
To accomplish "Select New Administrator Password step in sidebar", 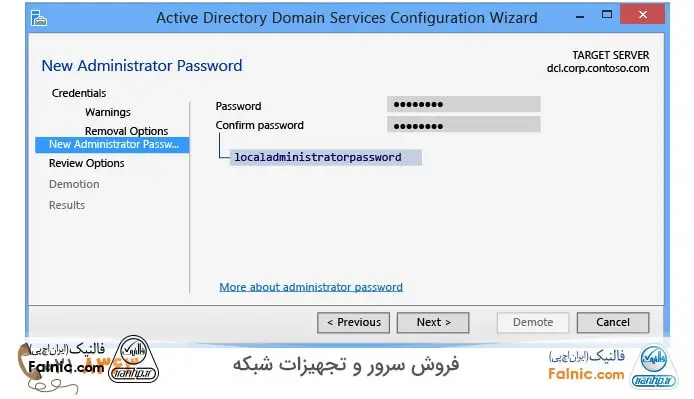I will point(112,145).
